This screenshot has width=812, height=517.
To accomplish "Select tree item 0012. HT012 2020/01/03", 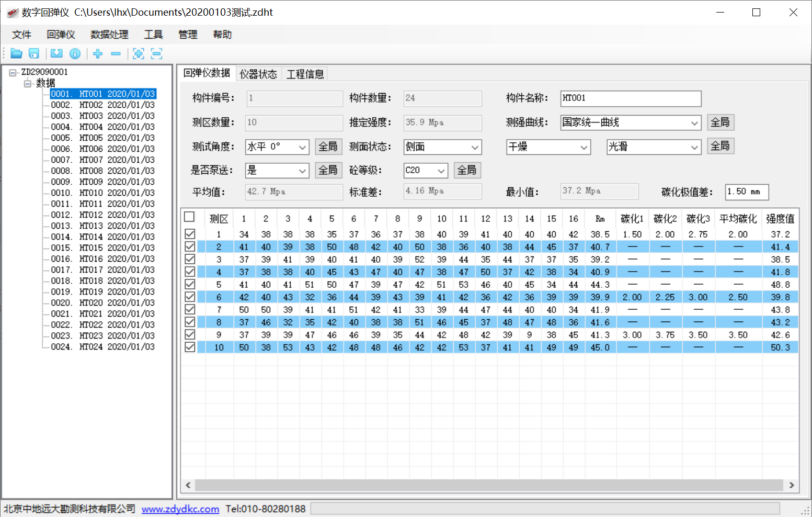I will pyautogui.click(x=102, y=215).
